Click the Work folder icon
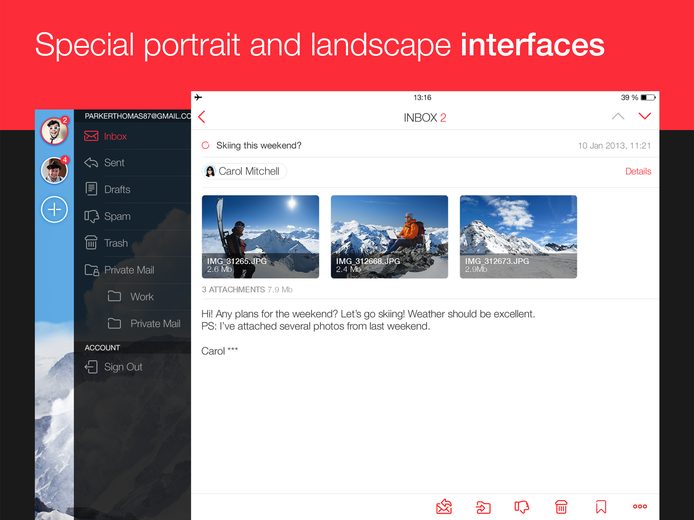694x520 pixels. 114,296
